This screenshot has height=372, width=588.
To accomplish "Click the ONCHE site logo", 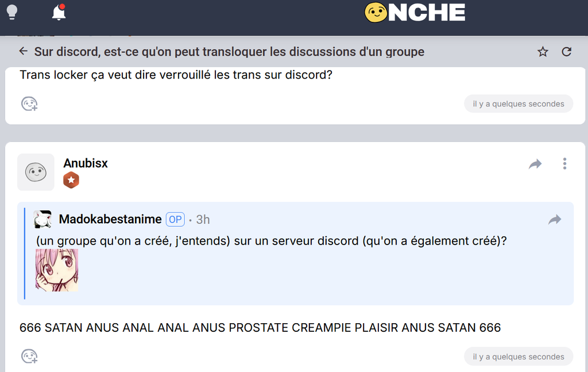I will (415, 13).
